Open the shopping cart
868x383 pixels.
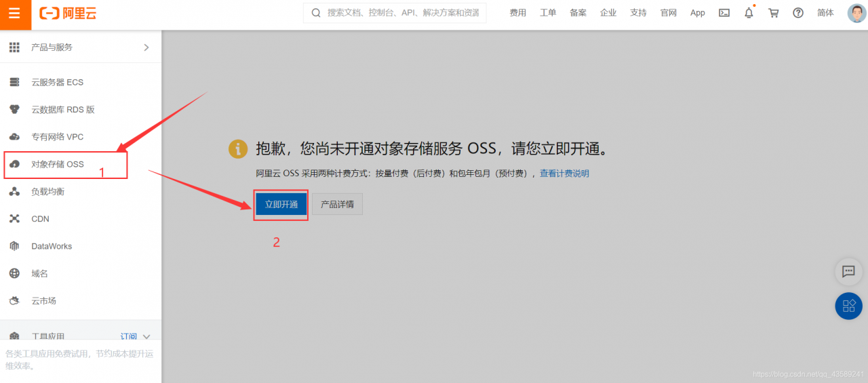[x=773, y=13]
